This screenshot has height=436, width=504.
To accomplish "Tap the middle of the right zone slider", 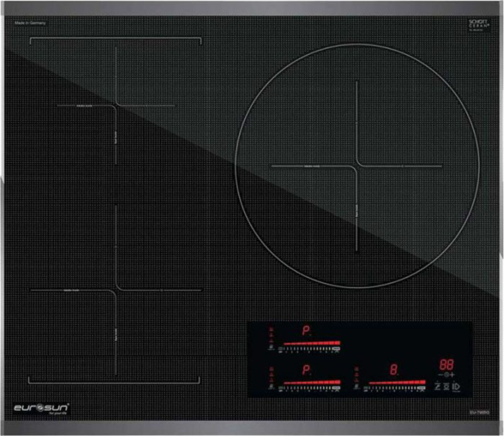I will [x=396, y=382].
